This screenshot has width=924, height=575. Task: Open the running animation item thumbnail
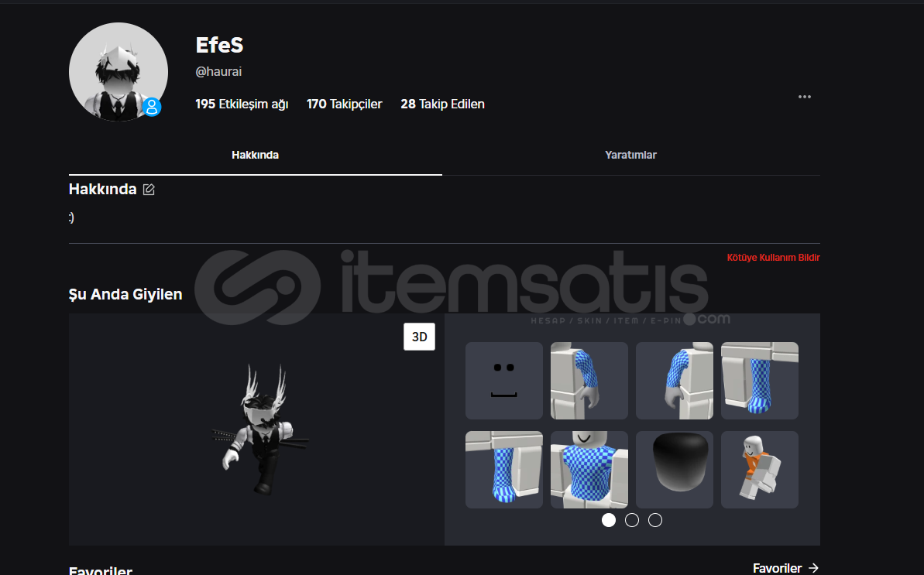pos(760,470)
